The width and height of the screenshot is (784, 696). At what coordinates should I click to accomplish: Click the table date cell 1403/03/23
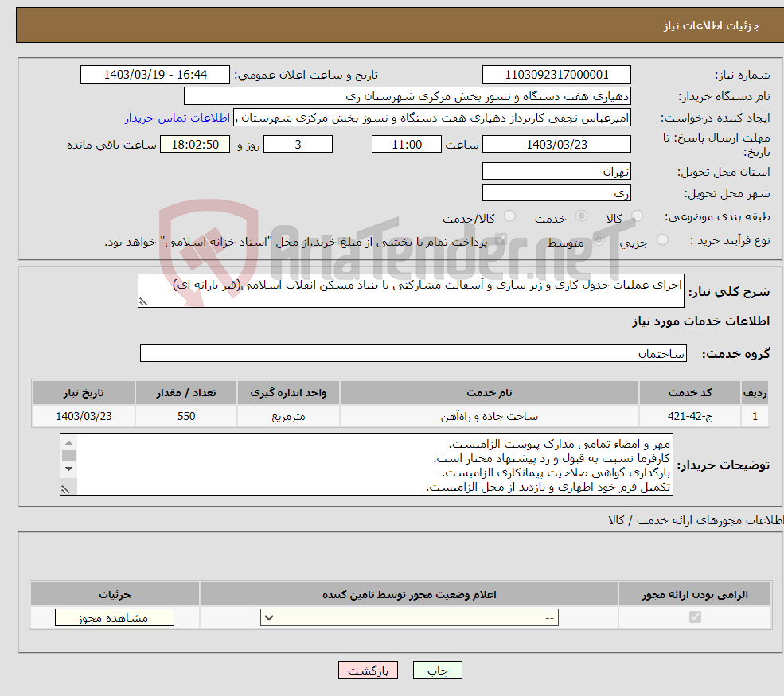click(x=84, y=416)
